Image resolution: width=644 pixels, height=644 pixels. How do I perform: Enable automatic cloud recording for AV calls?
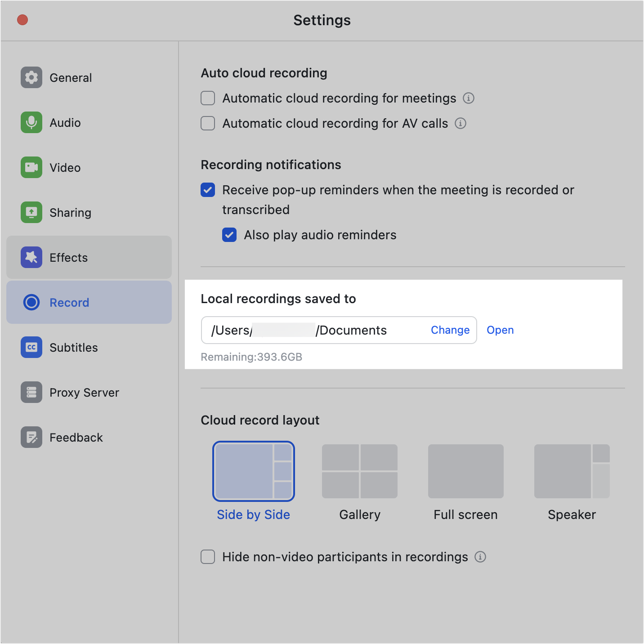pos(208,123)
